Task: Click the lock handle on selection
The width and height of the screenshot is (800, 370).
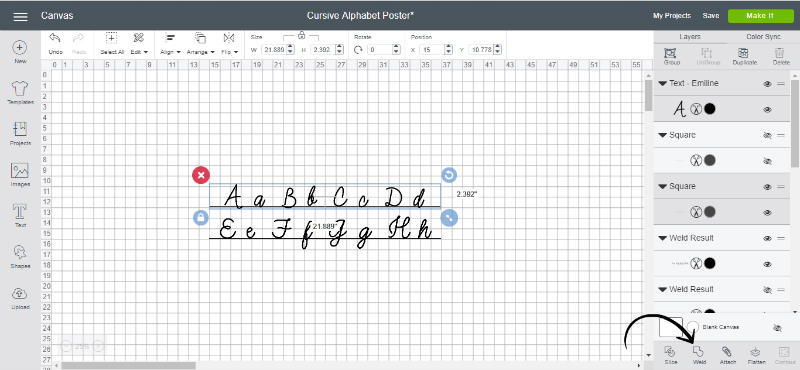Action: [201, 217]
